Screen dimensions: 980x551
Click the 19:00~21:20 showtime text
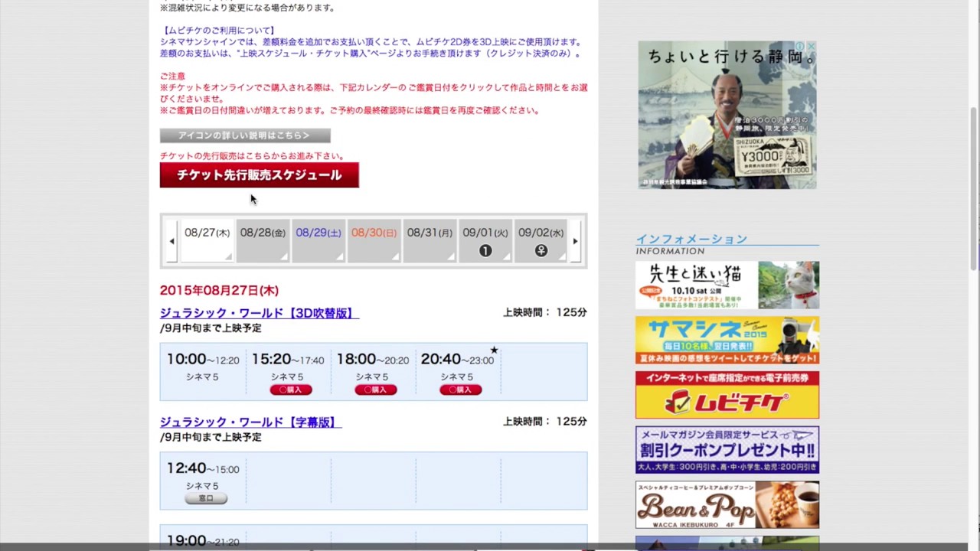pyautogui.click(x=203, y=541)
